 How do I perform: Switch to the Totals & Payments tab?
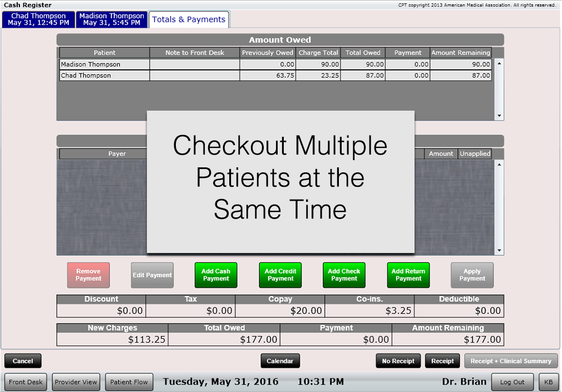[189, 19]
